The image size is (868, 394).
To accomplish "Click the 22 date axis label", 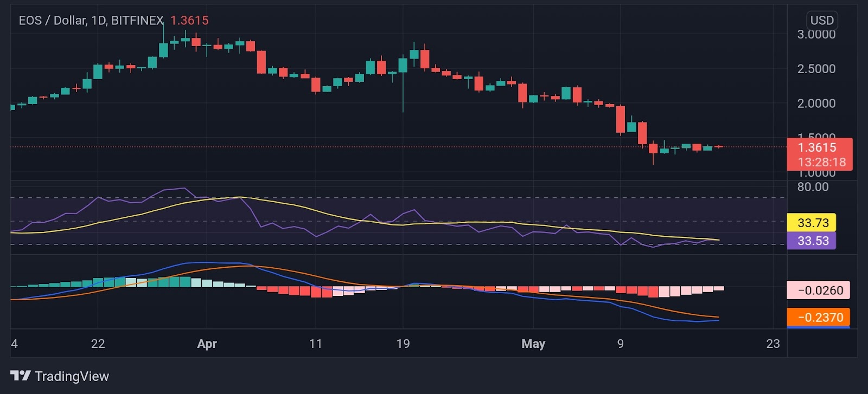I will 98,344.
